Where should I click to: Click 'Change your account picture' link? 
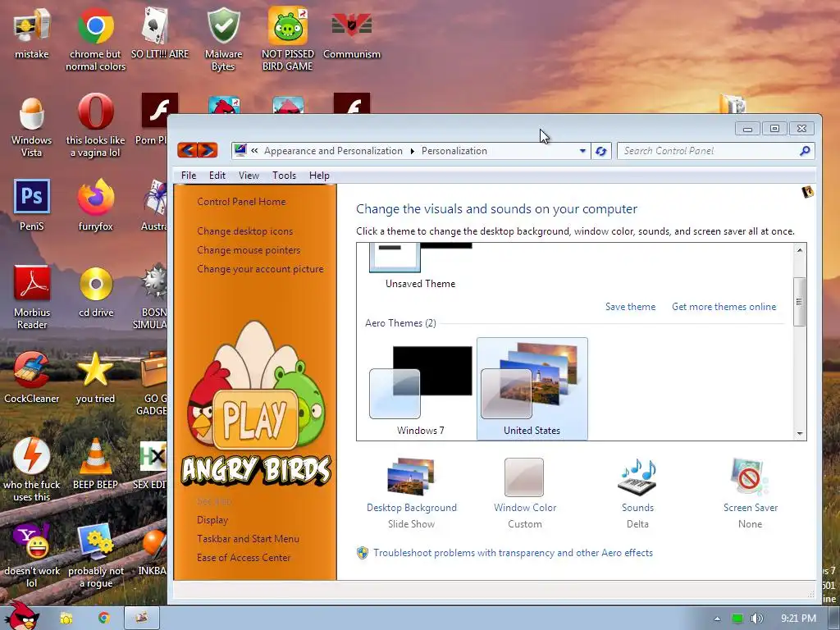click(x=260, y=269)
